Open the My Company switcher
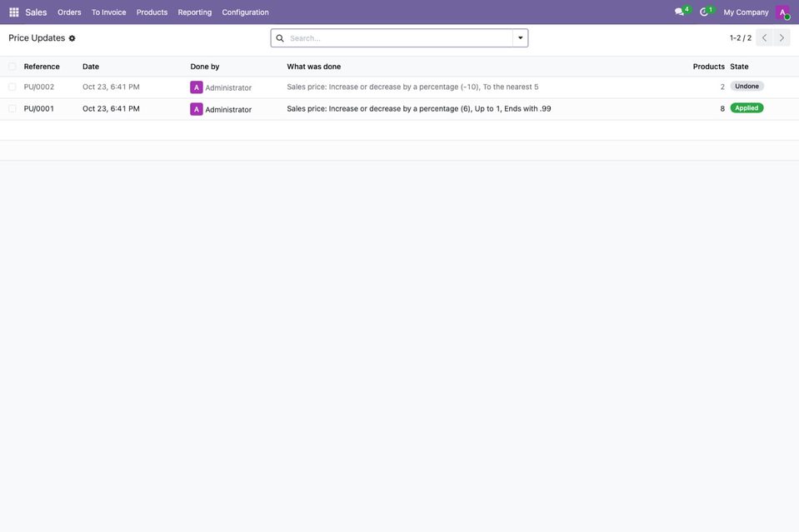 (x=746, y=12)
